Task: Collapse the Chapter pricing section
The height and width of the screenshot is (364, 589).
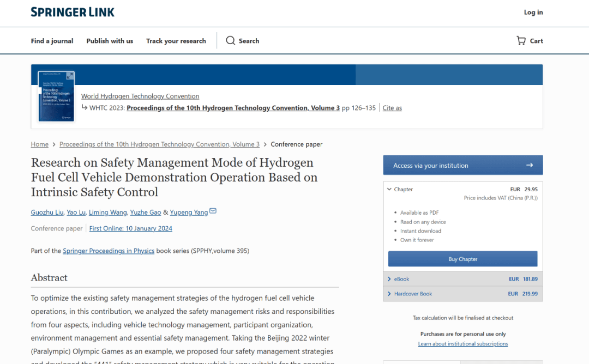Action: (389, 190)
